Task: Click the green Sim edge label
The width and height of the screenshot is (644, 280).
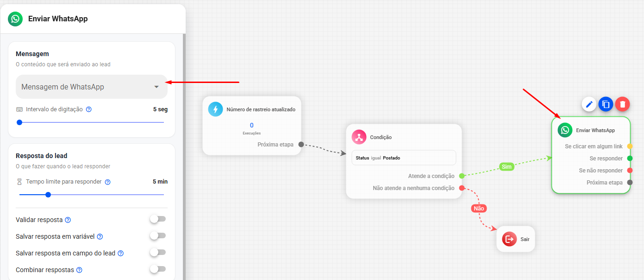Action: (506, 166)
